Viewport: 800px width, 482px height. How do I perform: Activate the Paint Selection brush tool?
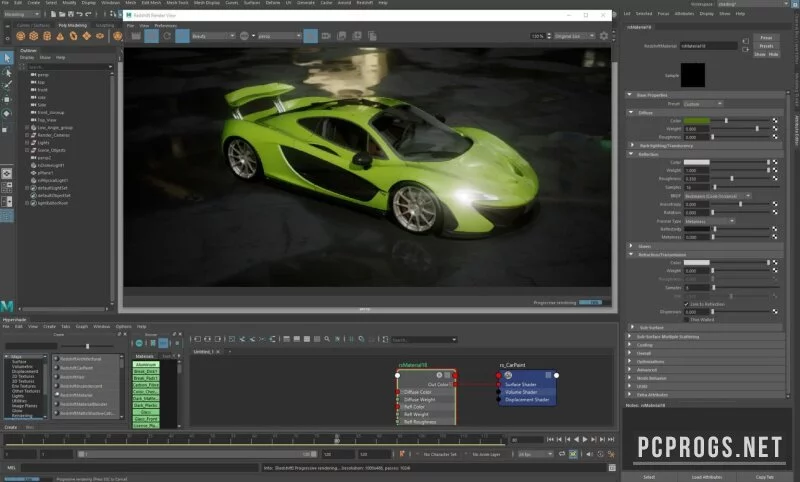point(7,86)
